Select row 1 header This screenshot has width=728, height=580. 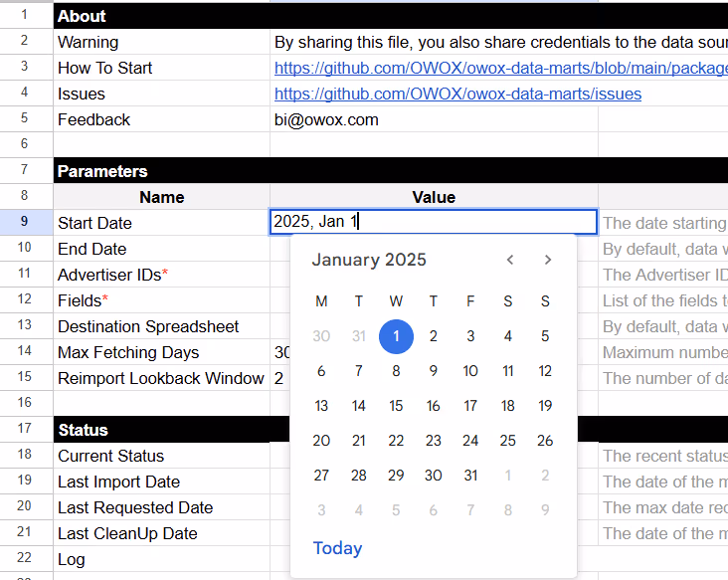pyautogui.click(x=25, y=14)
